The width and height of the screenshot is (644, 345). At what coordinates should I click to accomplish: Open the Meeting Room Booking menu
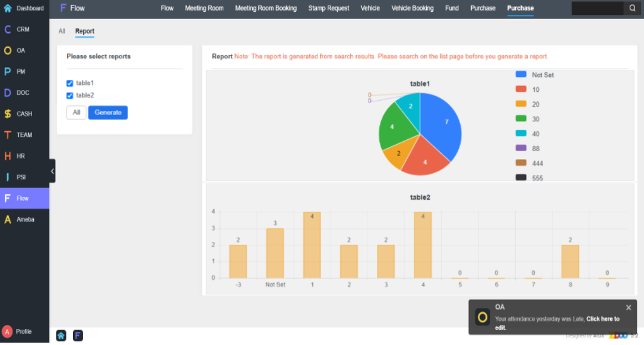coord(265,8)
